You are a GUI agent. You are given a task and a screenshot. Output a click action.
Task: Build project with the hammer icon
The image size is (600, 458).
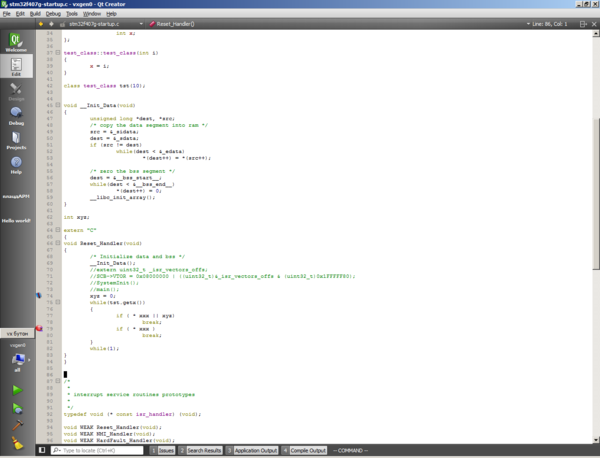17,425
